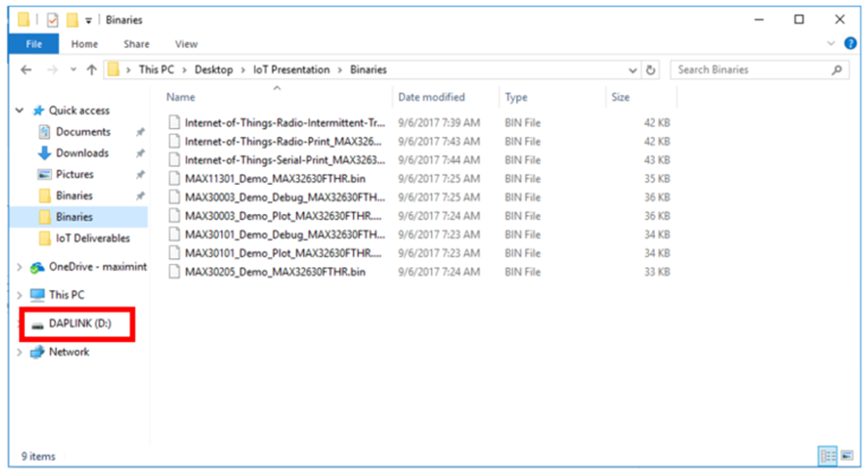Go back with the Back arrow

[26, 69]
